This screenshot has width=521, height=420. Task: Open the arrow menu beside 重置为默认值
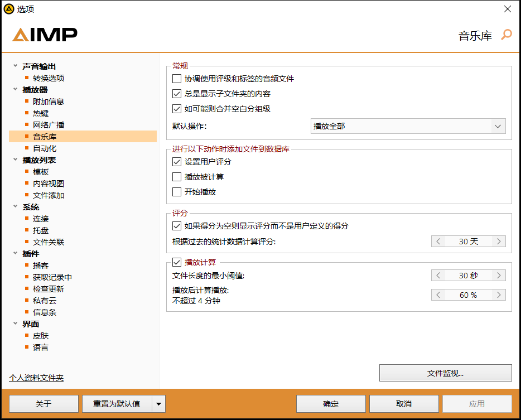coord(159,404)
